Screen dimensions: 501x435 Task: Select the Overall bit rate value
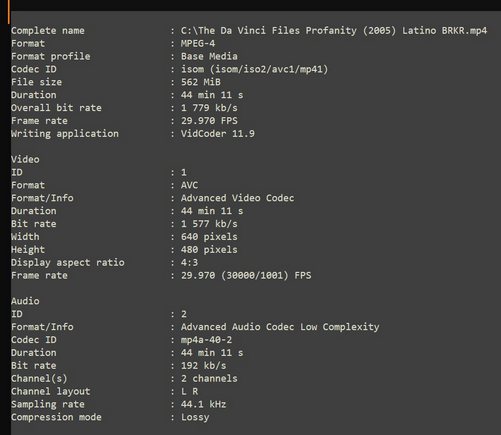tap(209, 108)
